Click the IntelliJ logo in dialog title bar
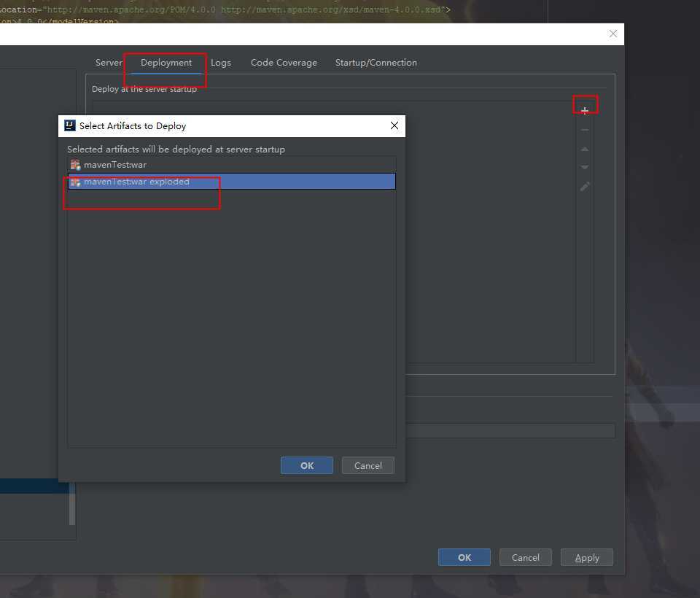 point(70,125)
